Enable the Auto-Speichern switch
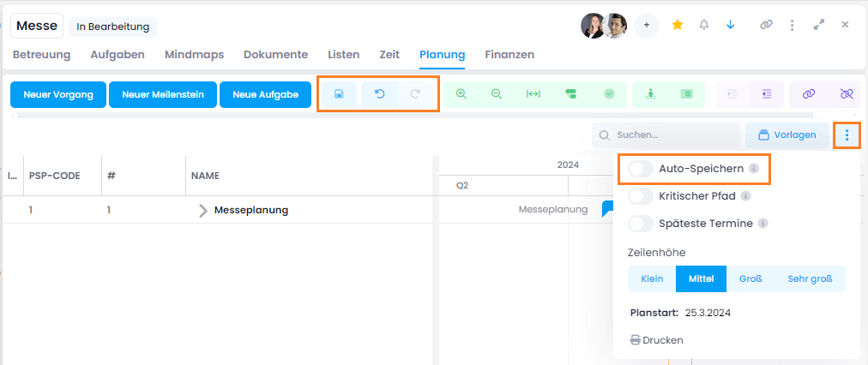The width and height of the screenshot is (868, 365). [641, 169]
